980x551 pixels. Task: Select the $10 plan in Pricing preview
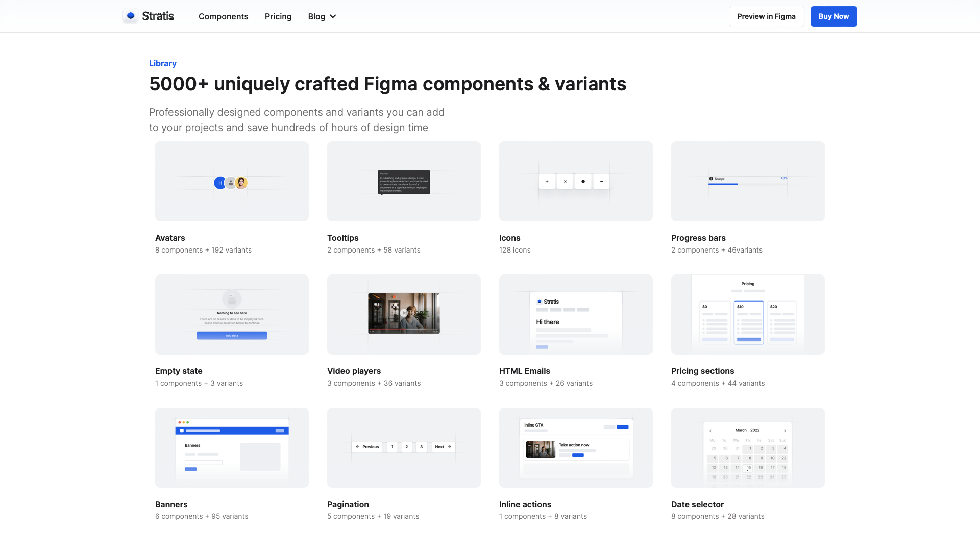coord(749,322)
